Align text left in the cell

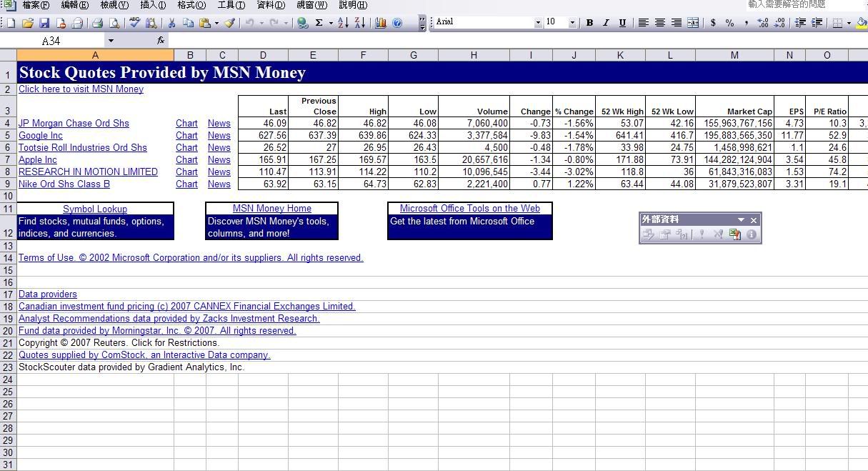coord(643,23)
